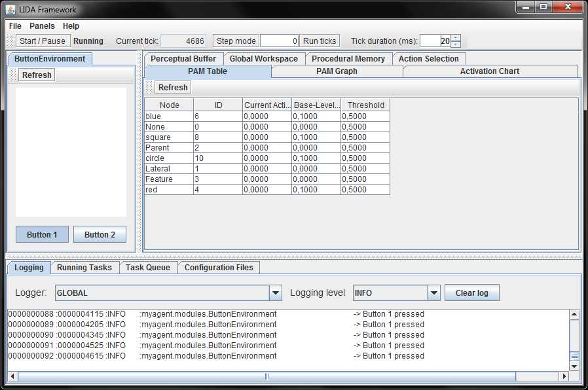588x390 pixels.
Task: Open the Running Tasks tab
Action: click(84, 268)
